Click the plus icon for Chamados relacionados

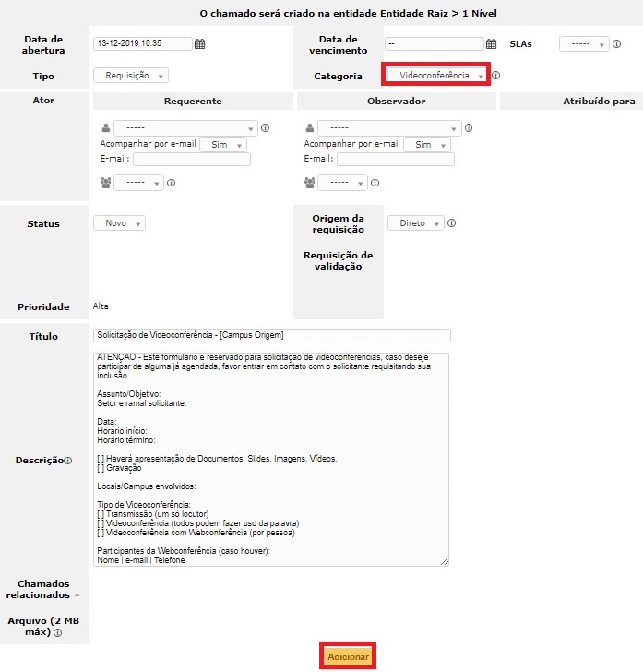click(77, 596)
